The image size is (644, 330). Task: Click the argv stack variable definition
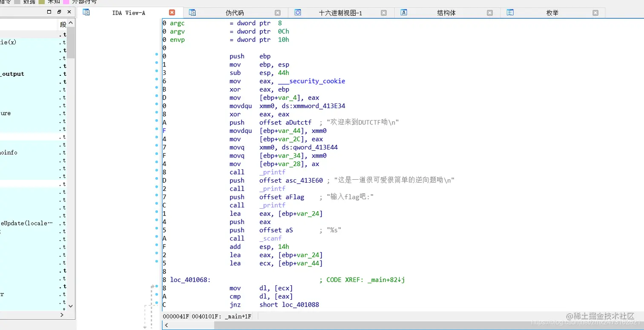177,31
